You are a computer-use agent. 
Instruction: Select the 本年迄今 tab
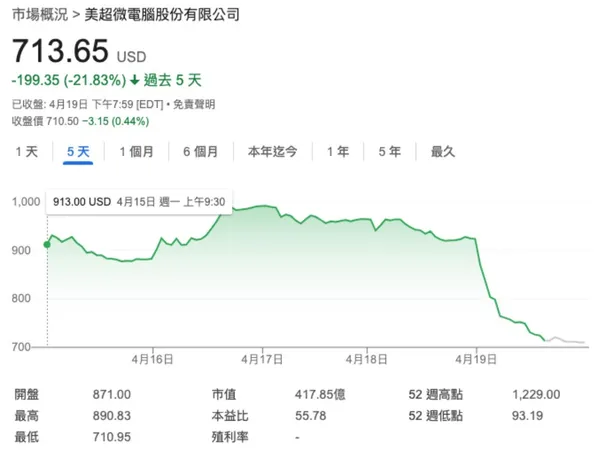(272, 152)
